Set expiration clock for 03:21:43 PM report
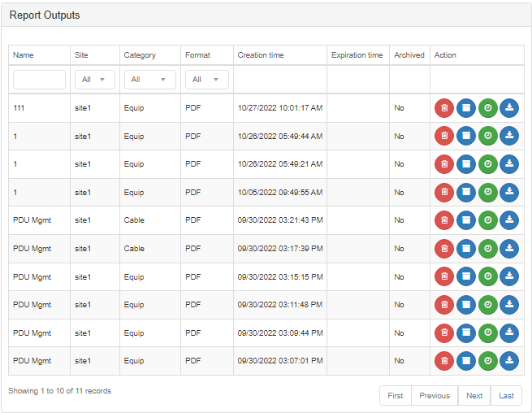The width and height of the screenshot is (532, 413). pos(488,220)
